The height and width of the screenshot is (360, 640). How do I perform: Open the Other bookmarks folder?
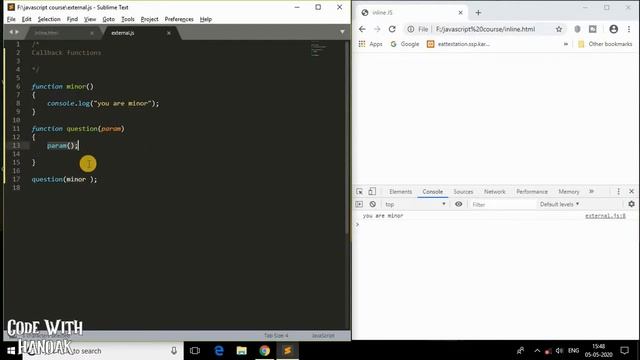pyautogui.click(x=605, y=44)
